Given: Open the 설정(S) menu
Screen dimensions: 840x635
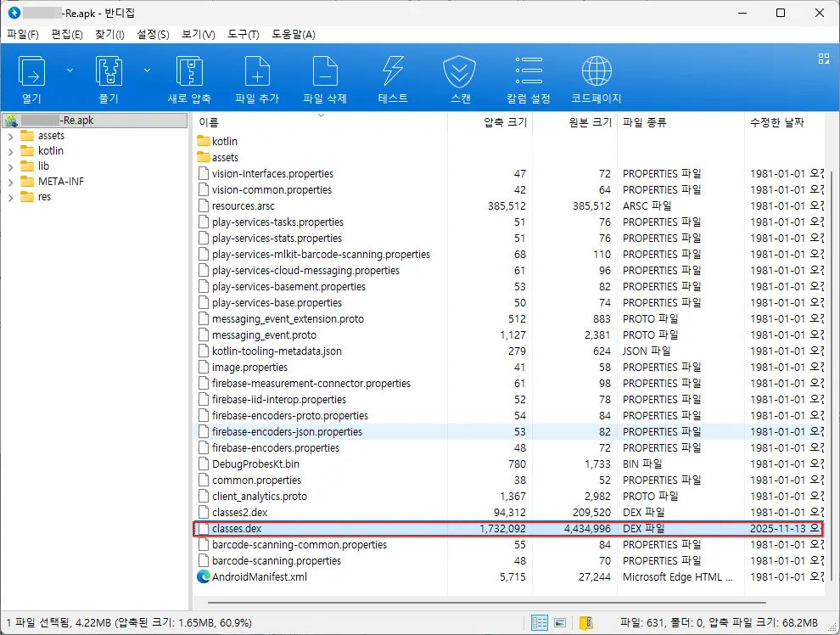Looking at the screenshot, I should click(x=153, y=35).
